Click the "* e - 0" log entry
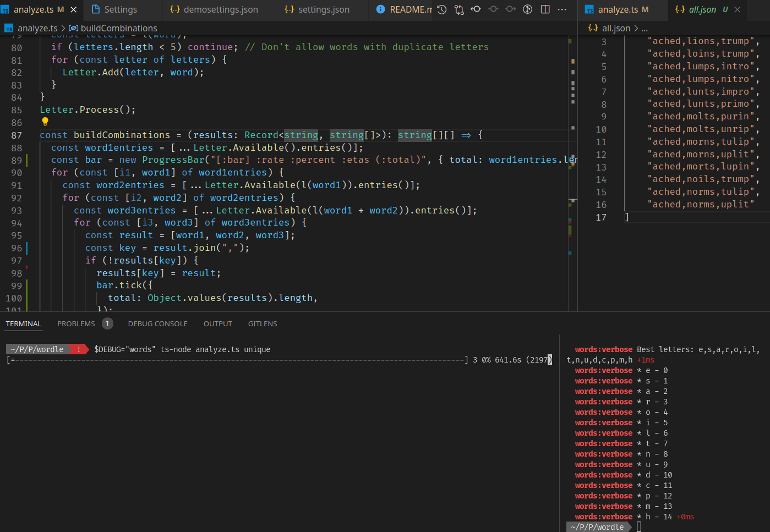The width and height of the screenshot is (770, 532). [x=652, y=370]
